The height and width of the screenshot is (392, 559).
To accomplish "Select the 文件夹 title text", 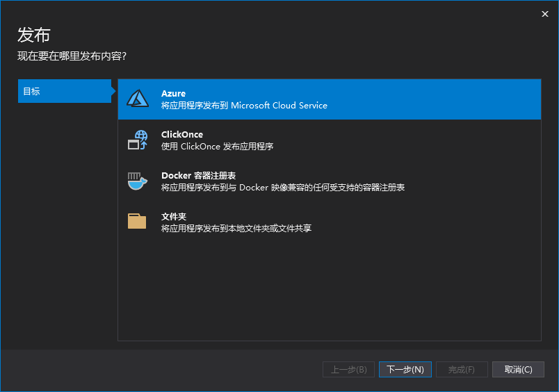I will click(x=174, y=217).
